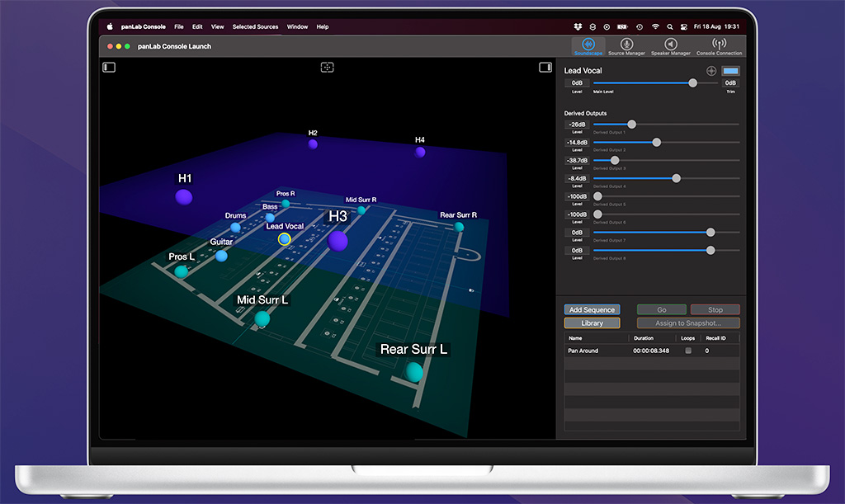Open Spotlight search in the menu bar
The height and width of the screenshot is (504, 845).
670,26
